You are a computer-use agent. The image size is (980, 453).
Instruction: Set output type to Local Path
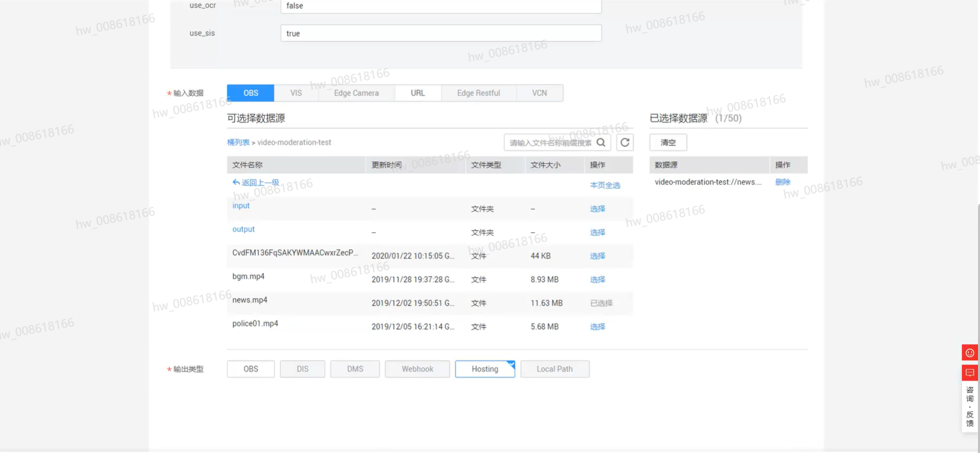(555, 369)
